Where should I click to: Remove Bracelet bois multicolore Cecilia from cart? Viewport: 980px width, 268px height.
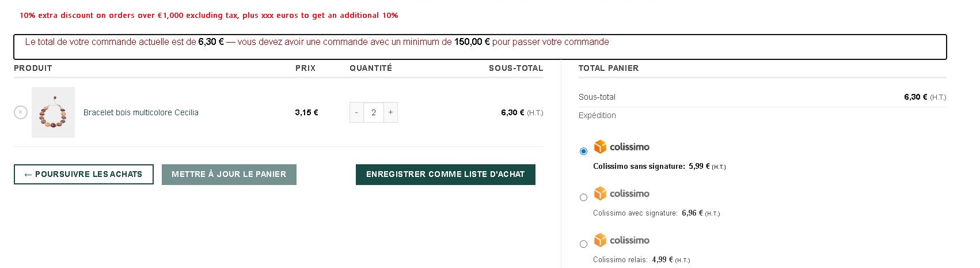[21, 112]
